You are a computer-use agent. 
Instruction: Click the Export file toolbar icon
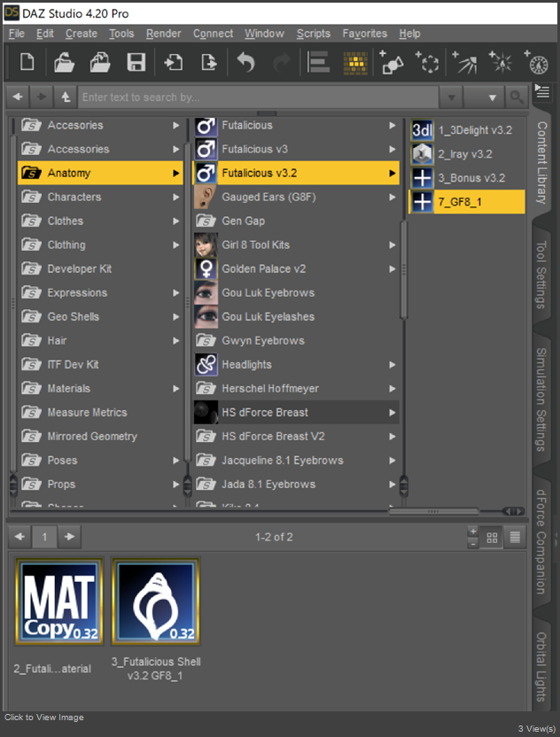(x=209, y=63)
